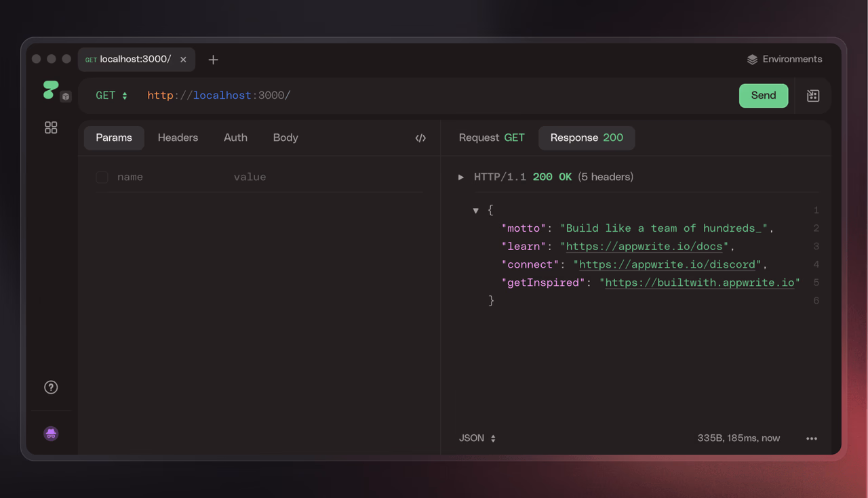Click the "(5 headers)" text

coord(606,177)
